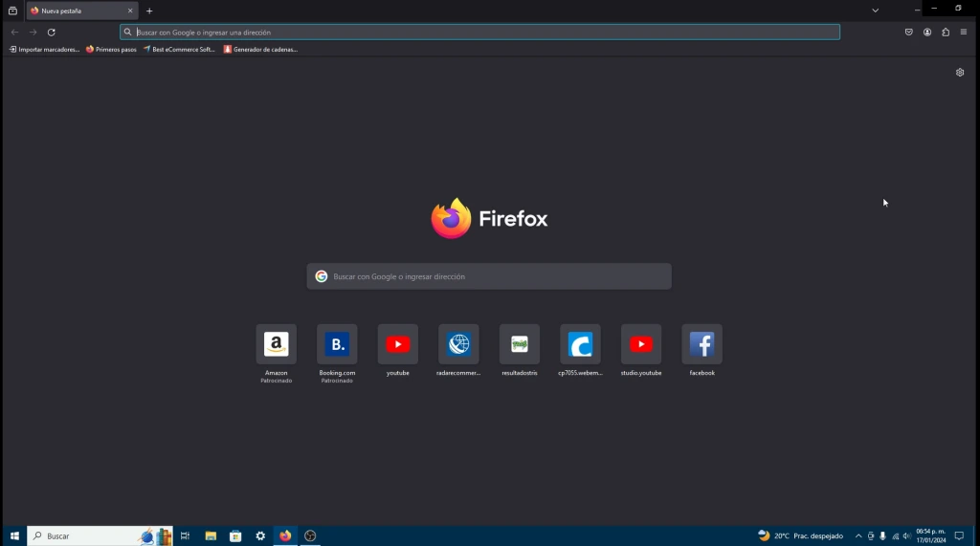Open File Explorer from the taskbar
This screenshot has height=546, width=980.
211,536
